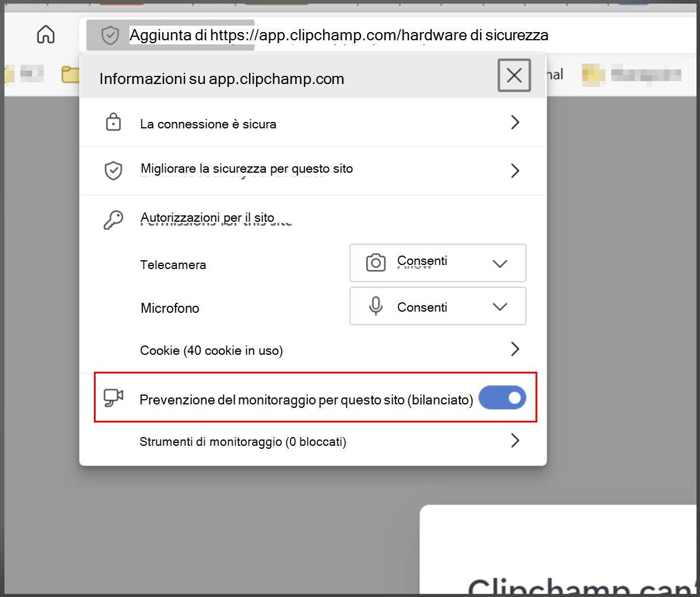Click the shield icon beside 'Migliorare la sicurezza'
This screenshot has height=597, width=700.
(x=113, y=170)
